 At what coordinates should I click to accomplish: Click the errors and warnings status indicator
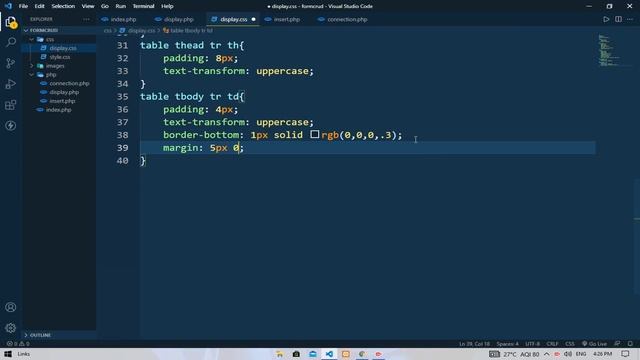(x=18, y=344)
